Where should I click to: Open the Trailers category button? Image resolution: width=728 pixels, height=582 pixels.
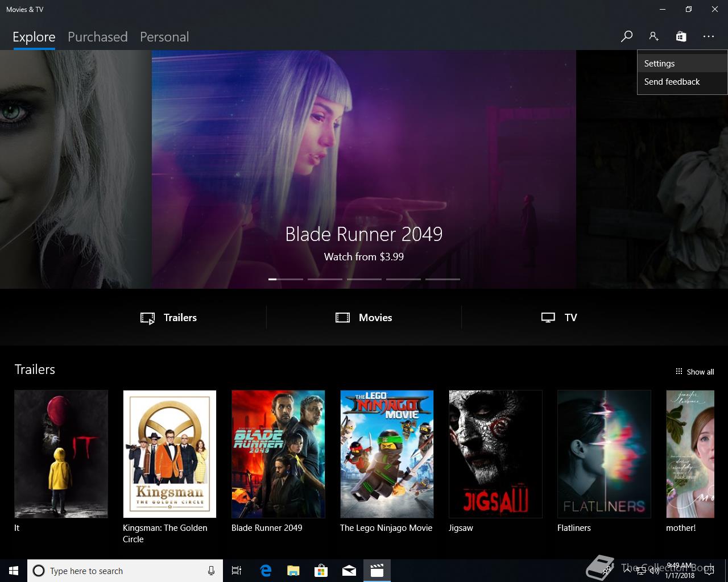pyautogui.click(x=169, y=318)
